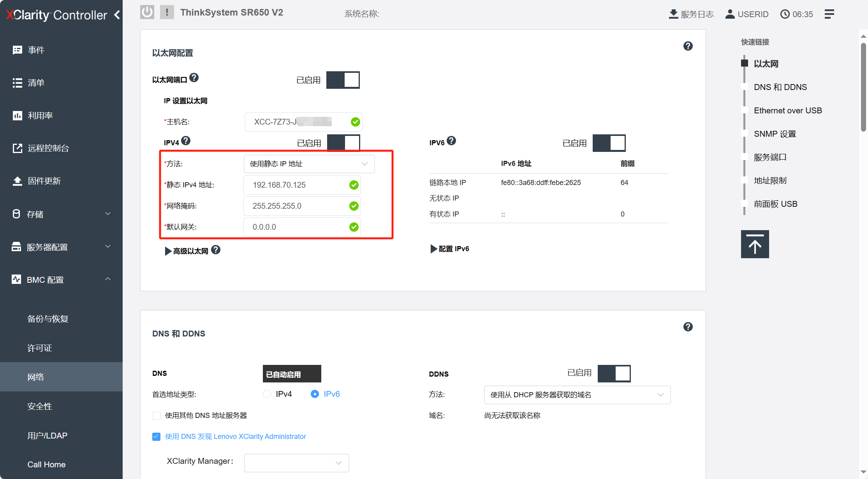The image size is (868, 479).
Task: Download the service log (服务日志)
Action: (691, 14)
